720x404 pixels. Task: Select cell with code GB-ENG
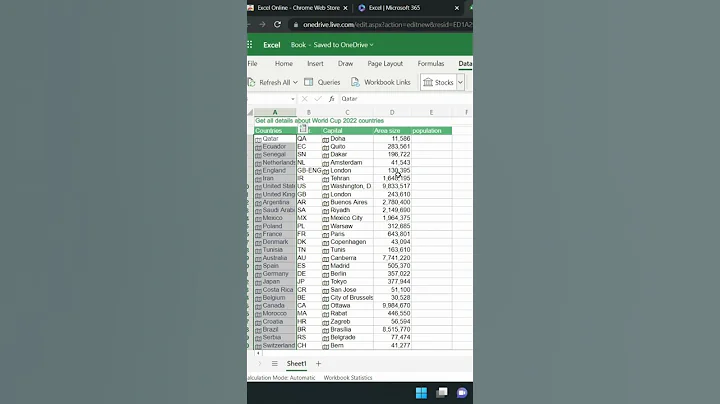(309, 170)
